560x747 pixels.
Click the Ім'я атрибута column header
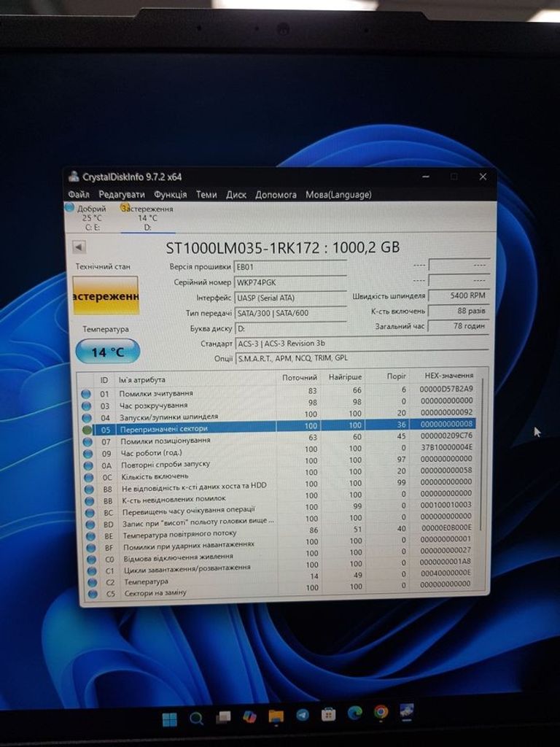(142, 379)
